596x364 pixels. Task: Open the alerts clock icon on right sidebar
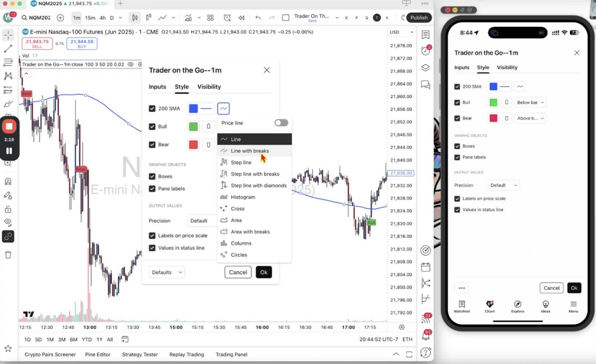[x=425, y=51]
